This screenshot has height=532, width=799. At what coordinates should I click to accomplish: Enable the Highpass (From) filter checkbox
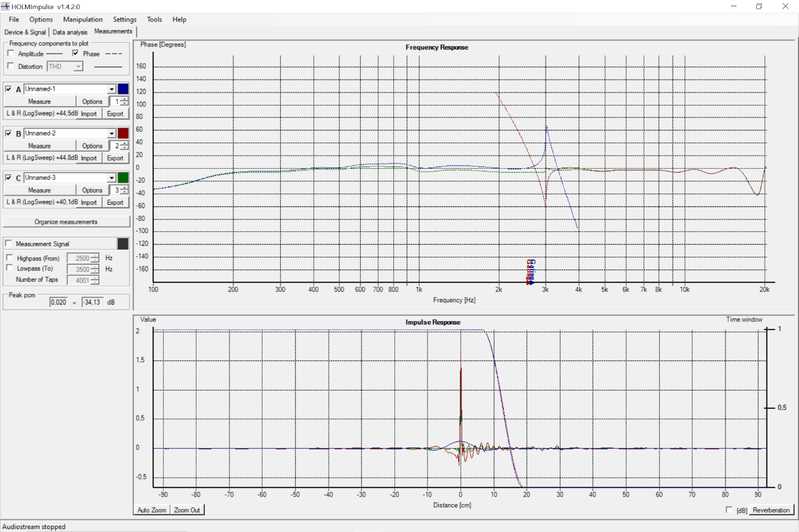(x=10, y=258)
